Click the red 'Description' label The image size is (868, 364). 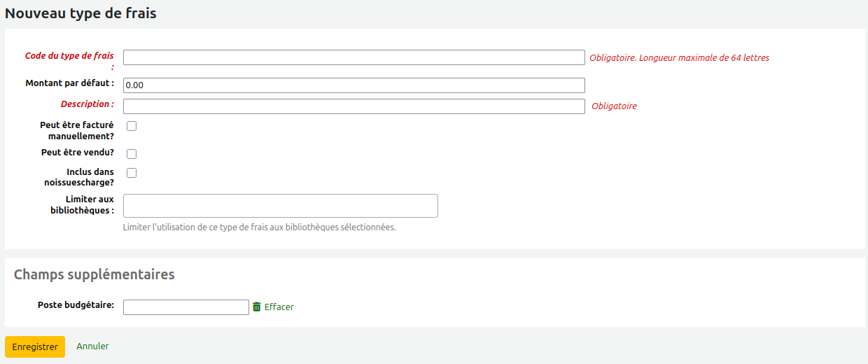click(87, 104)
